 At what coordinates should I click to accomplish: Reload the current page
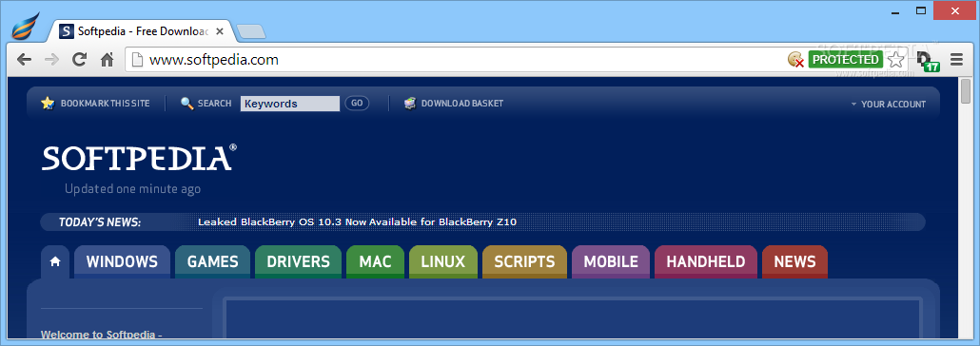(x=79, y=60)
